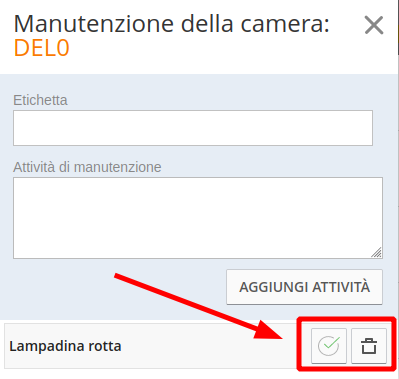Mark Lampadina rotta task as completed
This screenshot has height=379, width=399.
coord(329,346)
